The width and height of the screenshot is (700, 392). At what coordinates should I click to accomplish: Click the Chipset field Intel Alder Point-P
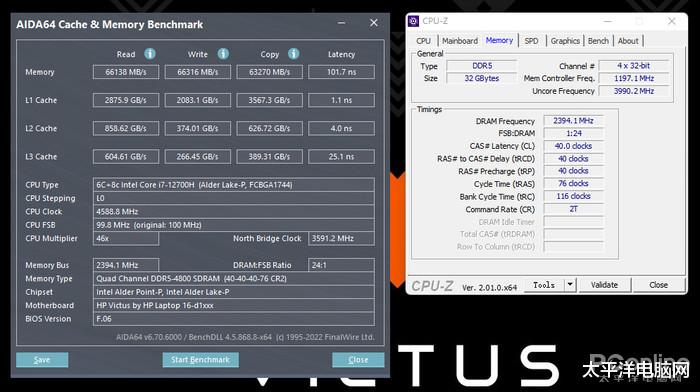(x=233, y=292)
